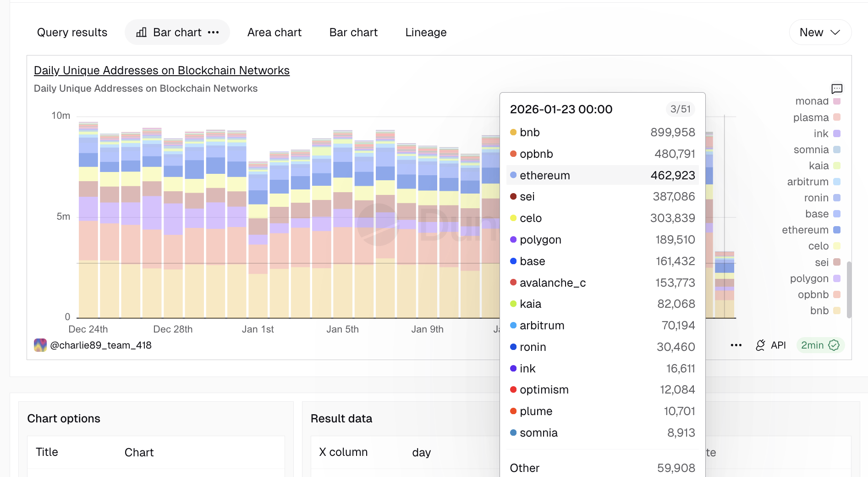Click the @charlie89_team_418 author link

pyautogui.click(x=100, y=345)
